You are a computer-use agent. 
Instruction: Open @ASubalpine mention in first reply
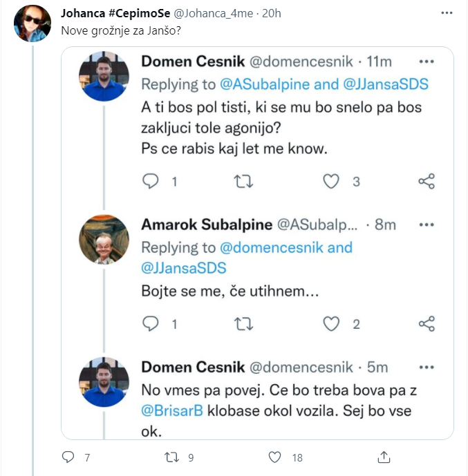tap(259, 84)
